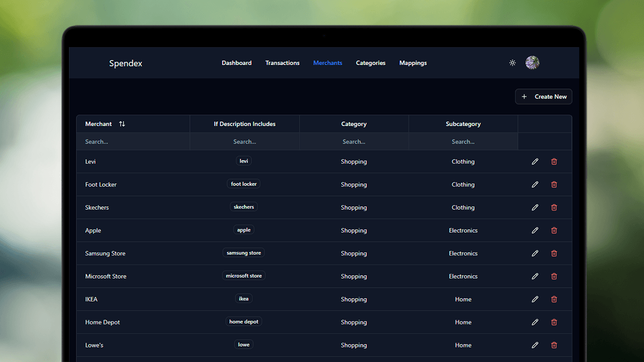644x362 pixels.
Task: Click the If Description Includes header
Action: click(x=245, y=124)
